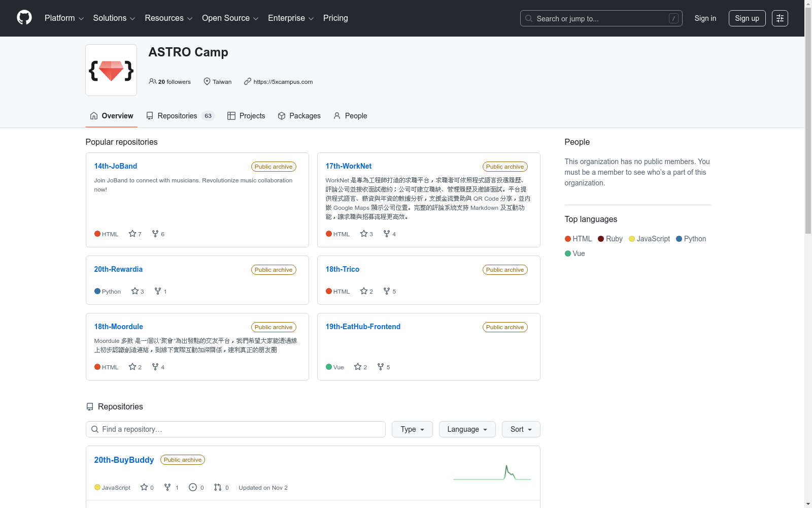The height and width of the screenshot is (508, 812).
Task: Click the Sign up button
Action: point(747,18)
